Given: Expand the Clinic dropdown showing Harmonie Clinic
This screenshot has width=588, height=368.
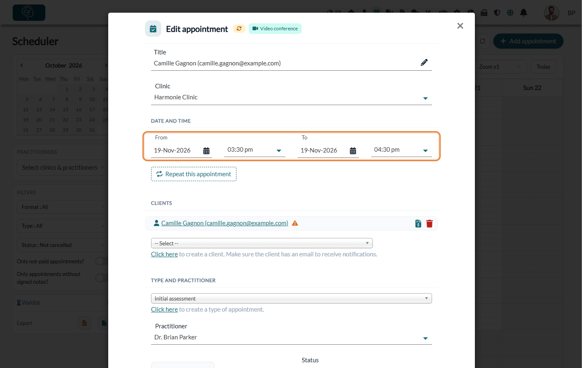Looking at the screenshot, I should click(292, 97).
